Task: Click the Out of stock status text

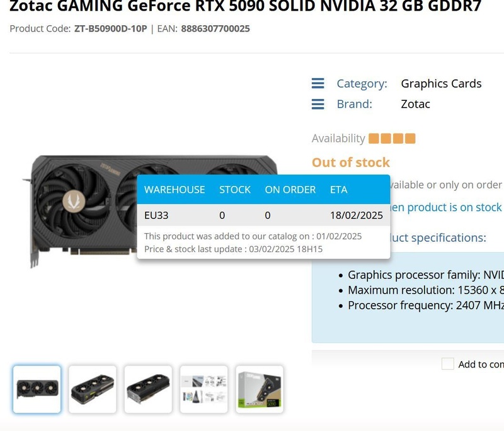Action: 351,163
